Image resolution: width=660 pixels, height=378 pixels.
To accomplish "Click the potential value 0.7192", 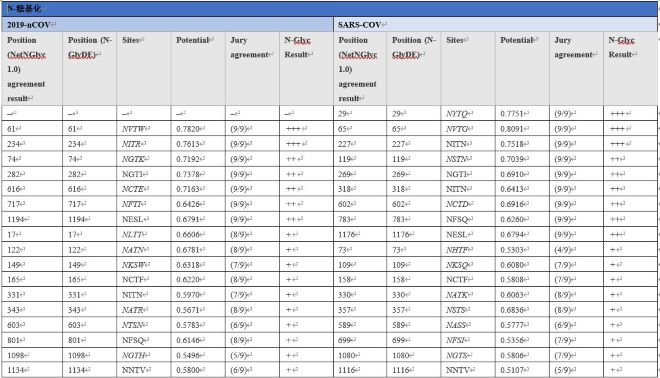I will (x=188, y=159).
